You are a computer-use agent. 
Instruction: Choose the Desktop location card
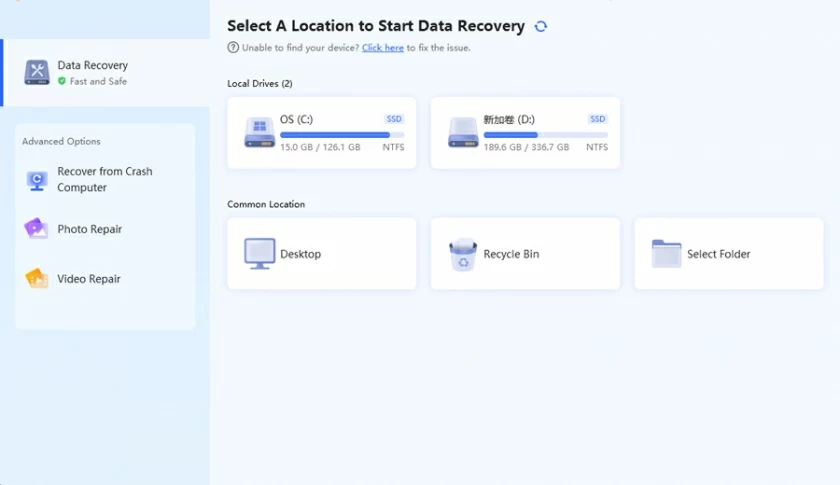(x=321, y=253)
